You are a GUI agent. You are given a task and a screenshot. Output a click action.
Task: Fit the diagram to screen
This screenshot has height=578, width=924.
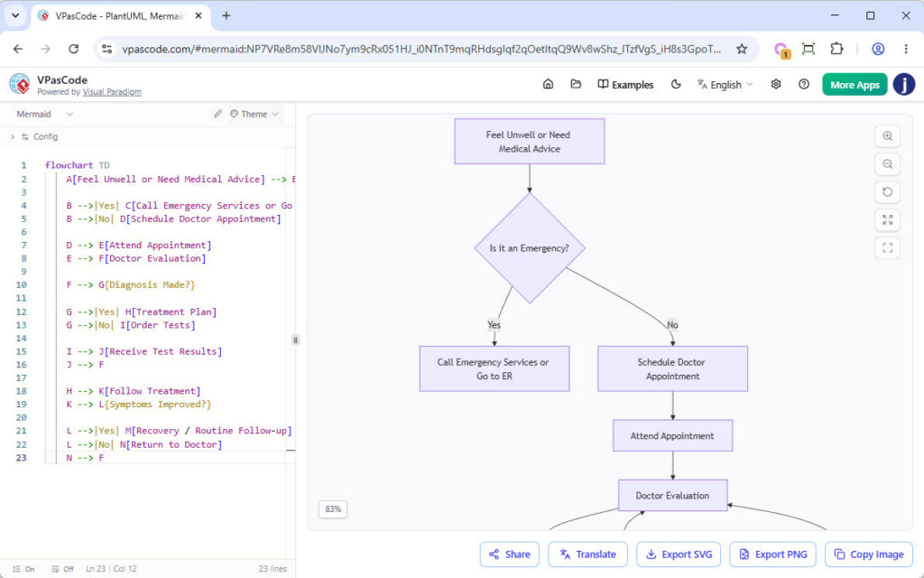(888, 220)
